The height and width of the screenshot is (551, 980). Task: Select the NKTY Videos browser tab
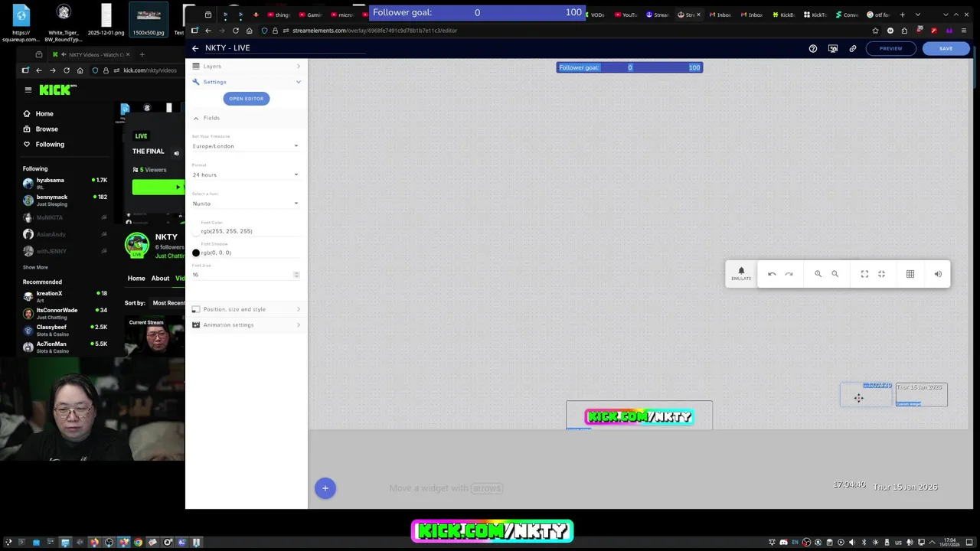(90, 54)
